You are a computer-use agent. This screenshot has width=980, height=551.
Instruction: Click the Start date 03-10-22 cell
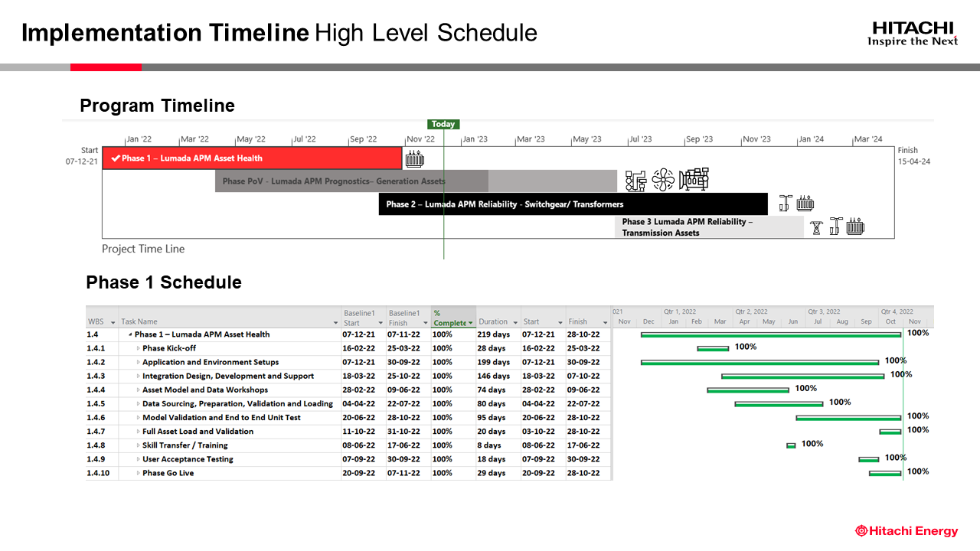(543, 432)
